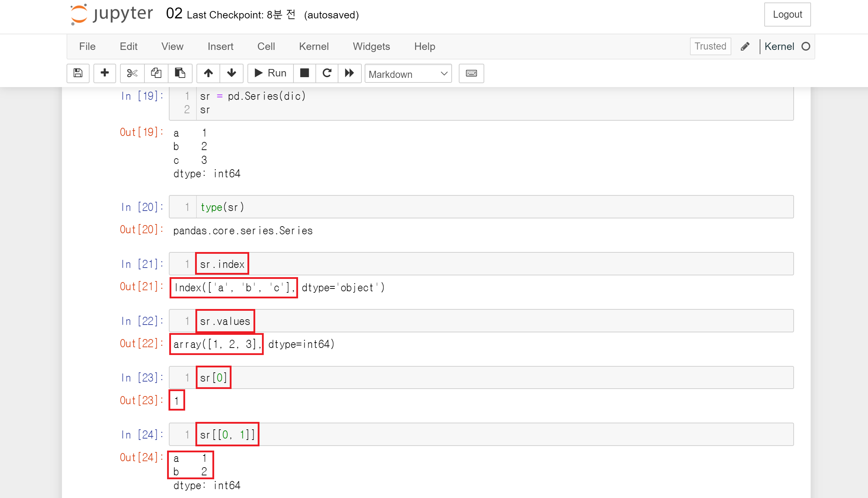
Task: Move selected cell down arrow
Action: 232,73
